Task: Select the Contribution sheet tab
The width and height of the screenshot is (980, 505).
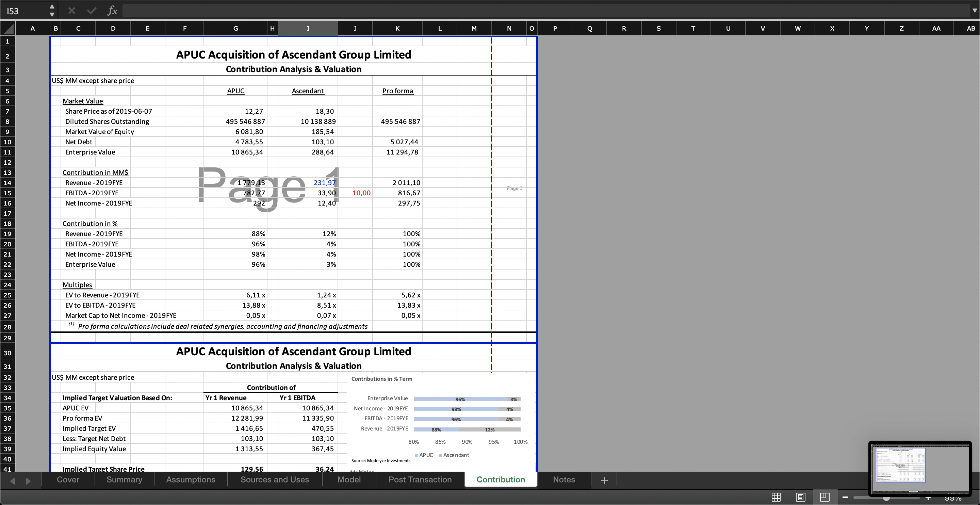Action: [501, 479]
